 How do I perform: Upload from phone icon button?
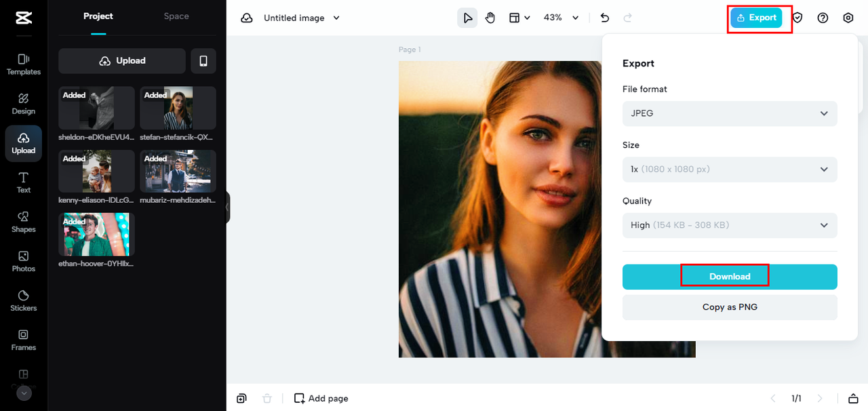[x=203, y=60]
